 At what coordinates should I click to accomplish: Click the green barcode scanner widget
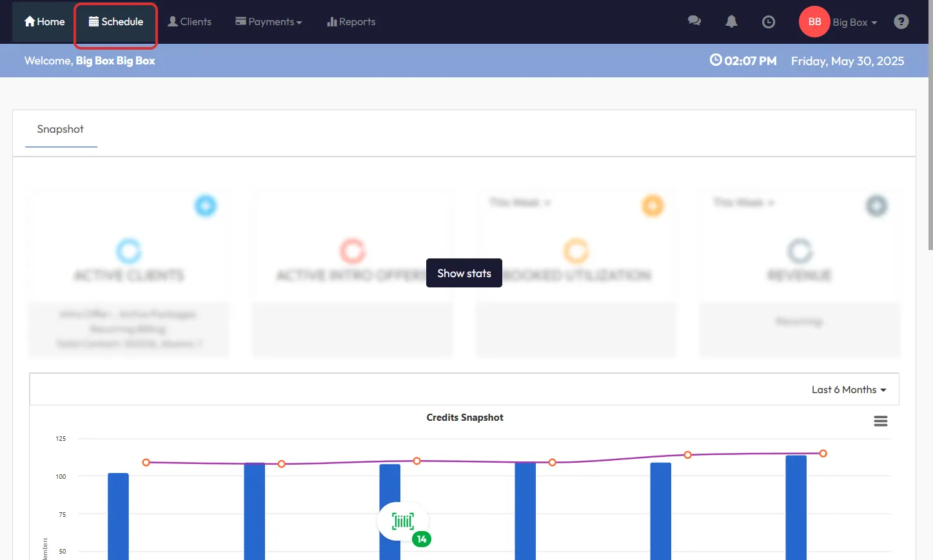403,521
